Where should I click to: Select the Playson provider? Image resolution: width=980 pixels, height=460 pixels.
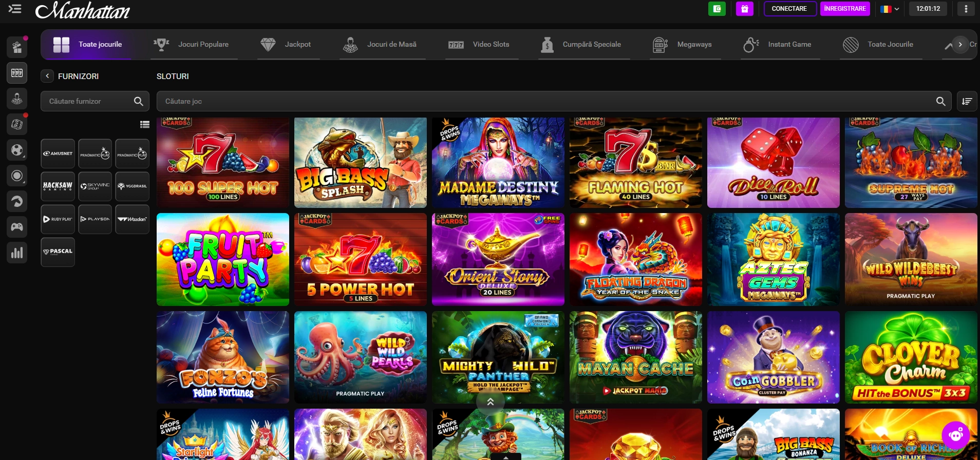pyautogui.click(x=95, y=219)
